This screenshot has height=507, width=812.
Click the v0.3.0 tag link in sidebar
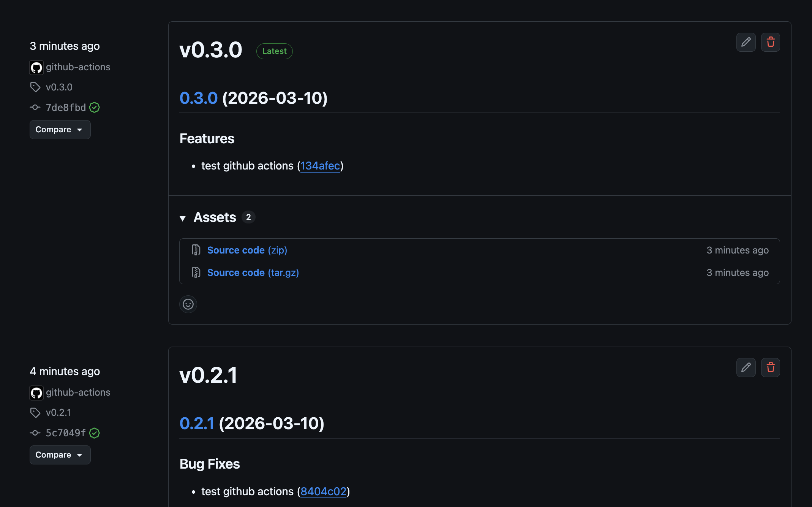click(59, 87)
